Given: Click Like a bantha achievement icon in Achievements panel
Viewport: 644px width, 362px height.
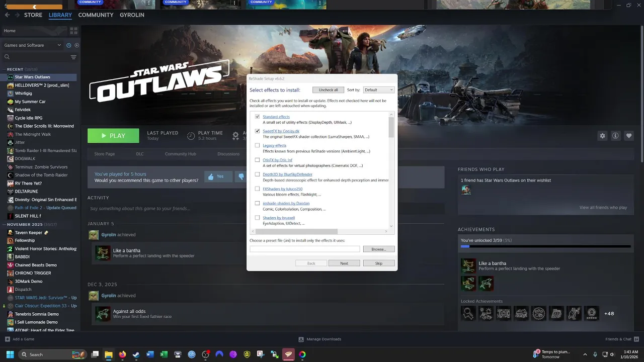Looking at the screenshot, I should pos(468,266).
